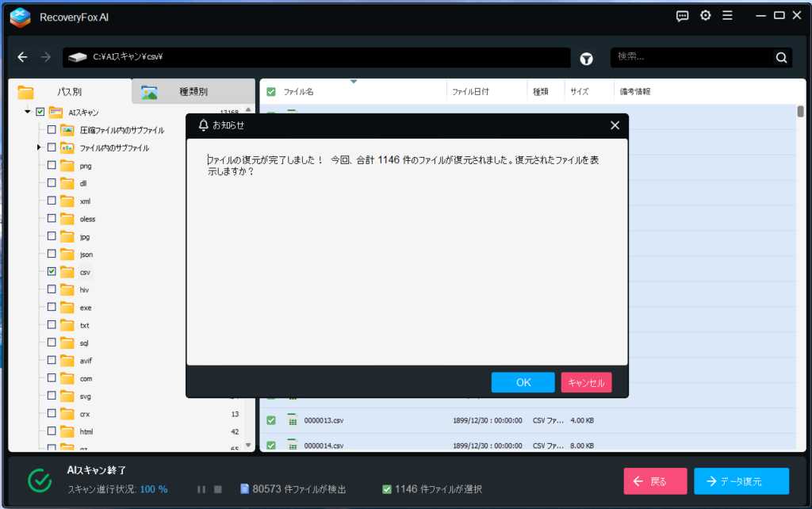Viewport: 812px width, 509px height.
Task: Click the search magnifier icon
Action: point(781,57)
